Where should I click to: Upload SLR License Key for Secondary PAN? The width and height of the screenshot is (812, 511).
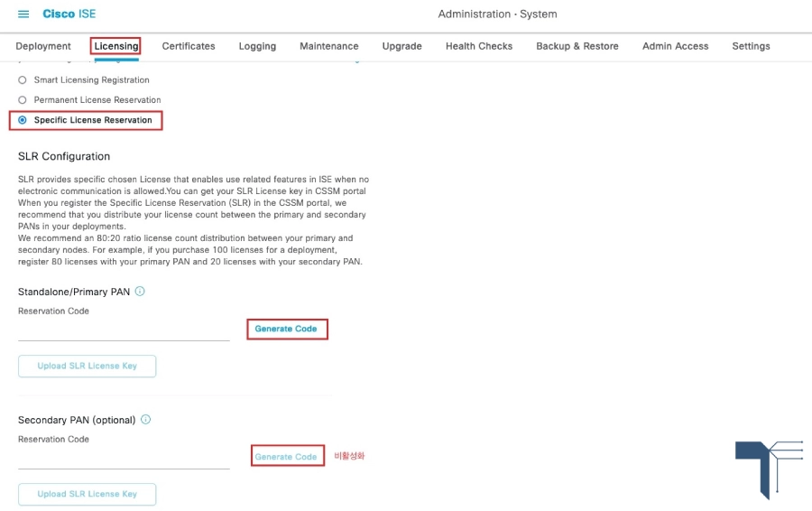point(87,494)
